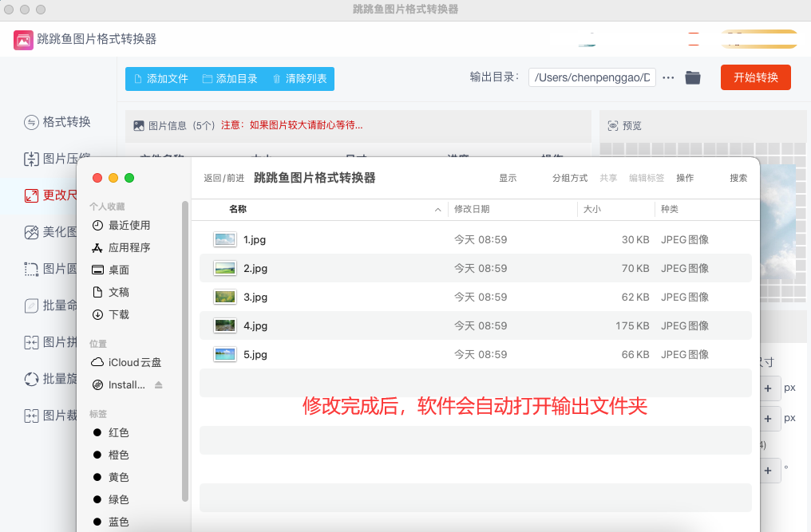Select the Install... disk in the Finder sidebar
This screenshot has height=532, width=811.
tap(118, 384)
